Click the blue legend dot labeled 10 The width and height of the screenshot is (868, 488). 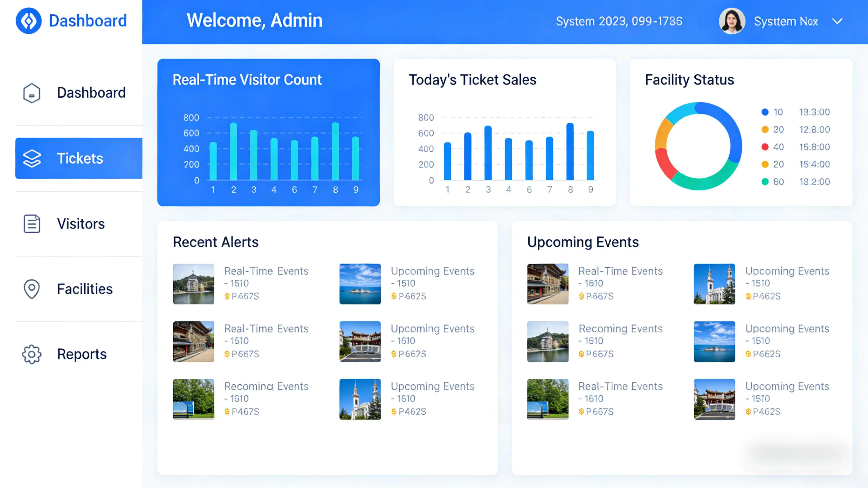(x=765, y=112)
